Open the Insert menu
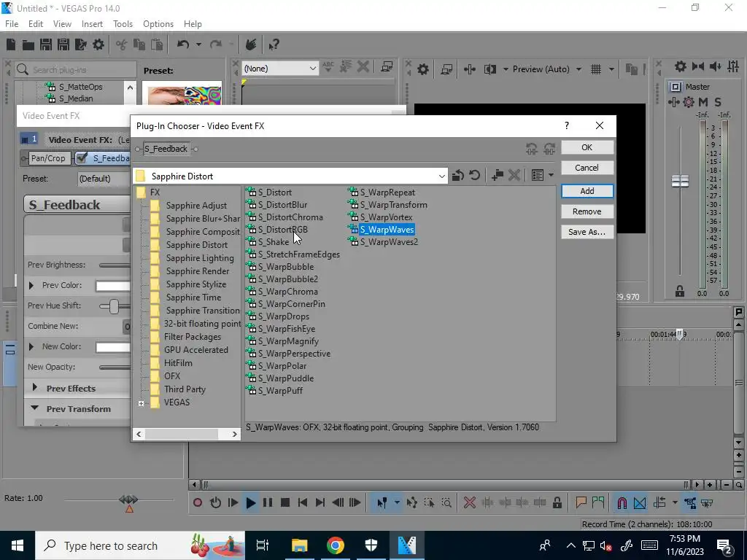Image resolution: width=747 pixels, height=560 pixels. [x=92, y=24]
